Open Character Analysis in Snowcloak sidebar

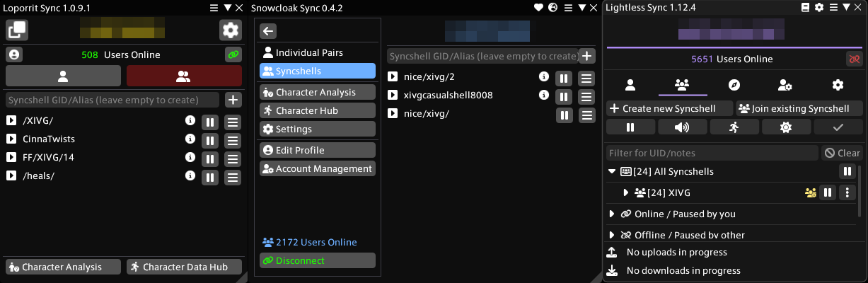point(318,92)
